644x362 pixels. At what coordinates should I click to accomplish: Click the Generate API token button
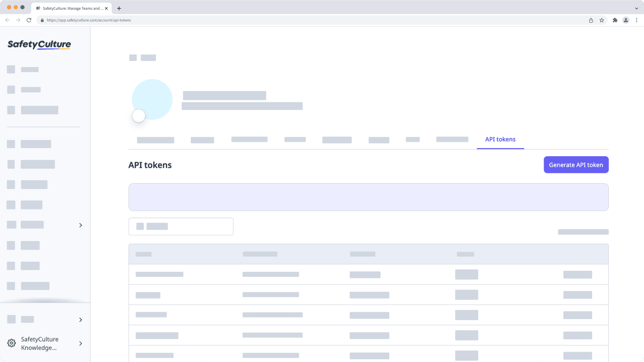point(576,165)
